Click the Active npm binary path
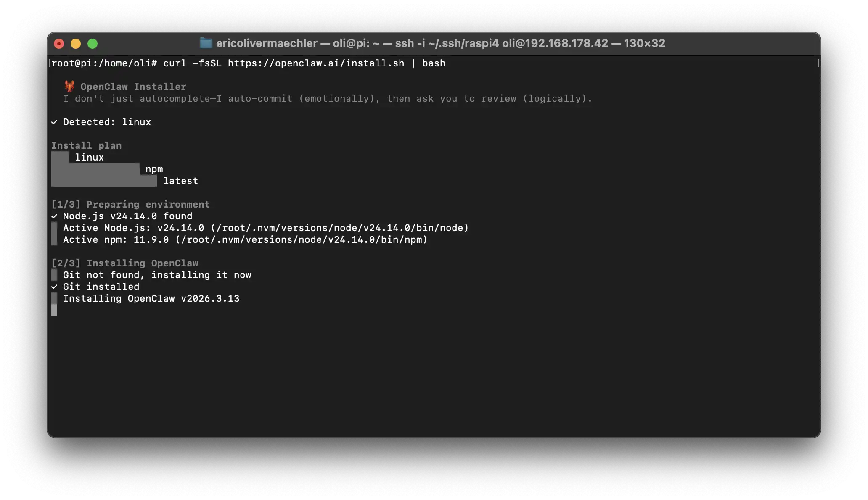The image size is (868, 500). point(301,240)
